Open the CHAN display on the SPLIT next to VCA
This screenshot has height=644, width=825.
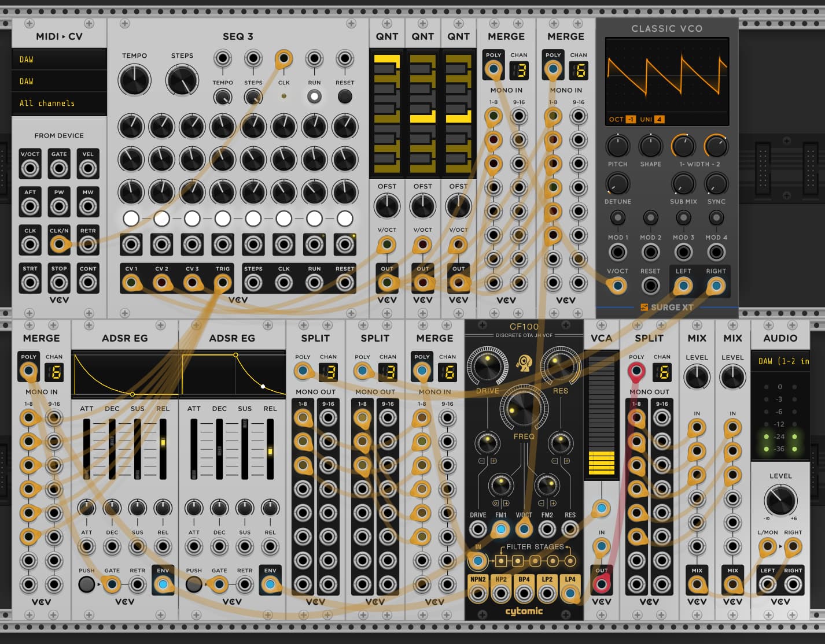click(x=662, y=372)
